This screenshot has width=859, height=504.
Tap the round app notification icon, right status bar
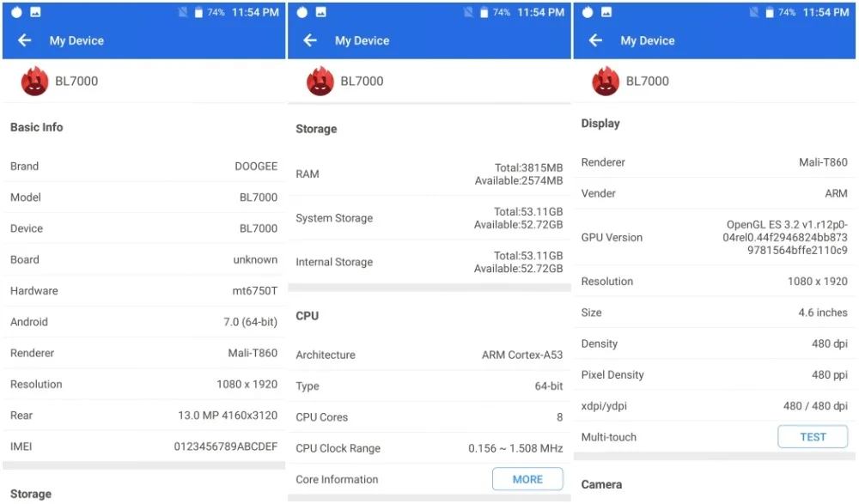[588, 11]
